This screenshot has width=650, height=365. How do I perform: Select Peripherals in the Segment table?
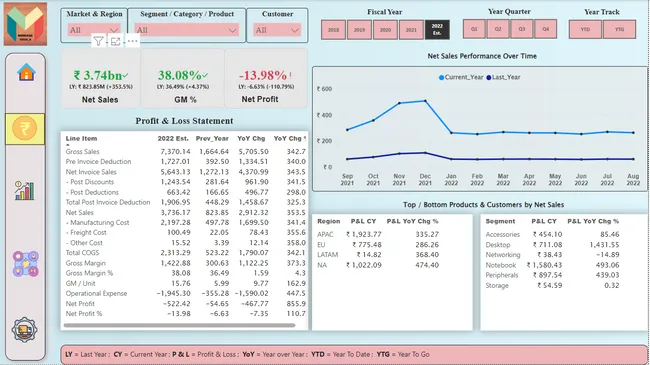point(502,275)
